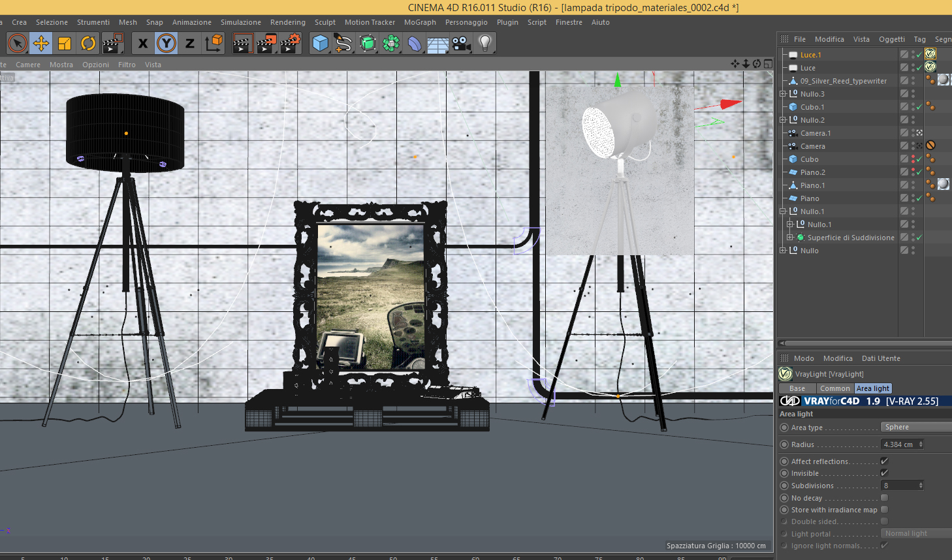952x560 pixels.
Task: Toggle the Affect reflections checkbox
Action: pos(884,461)
